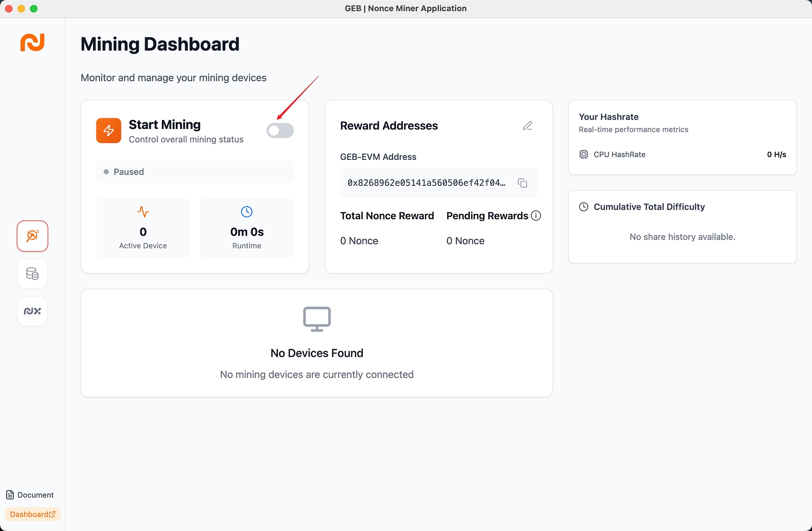Click the Active Device pulse icon
This screenshot has width=812, height=531.
coord(143,212)
